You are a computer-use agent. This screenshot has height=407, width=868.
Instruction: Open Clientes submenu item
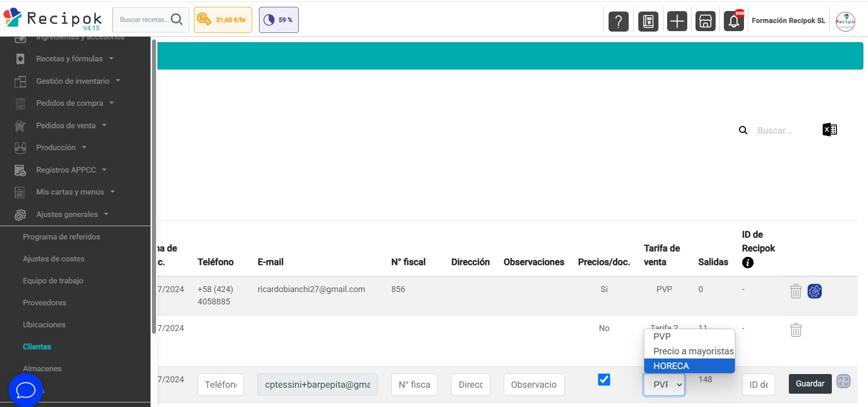[x=37, y=347]
